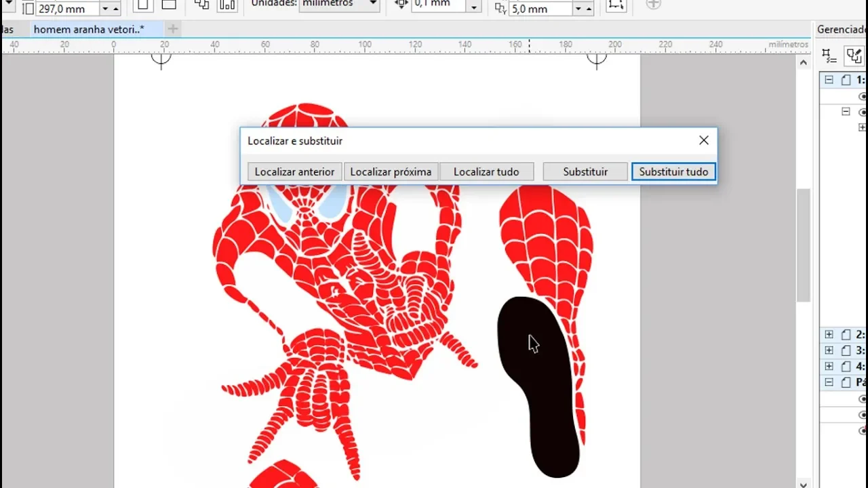
Task: Toggle visibility of third master page layer
Action: tap(863, 430)
